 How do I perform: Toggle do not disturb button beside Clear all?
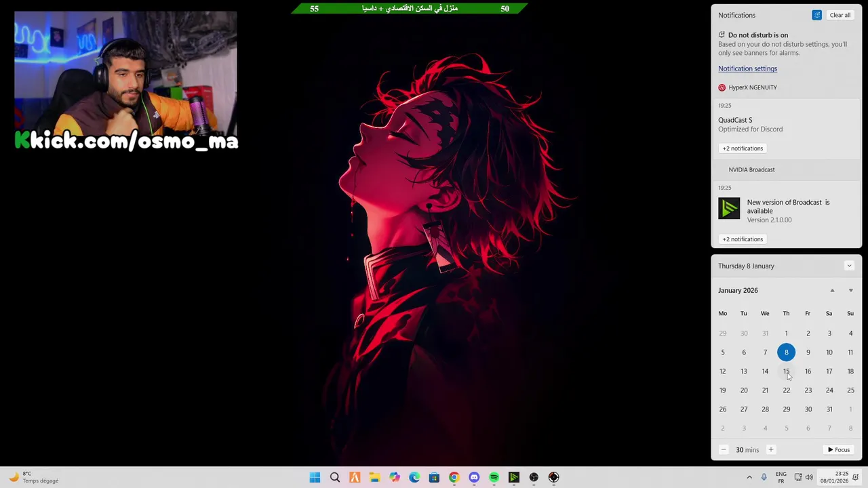click(x=816, y=15)
